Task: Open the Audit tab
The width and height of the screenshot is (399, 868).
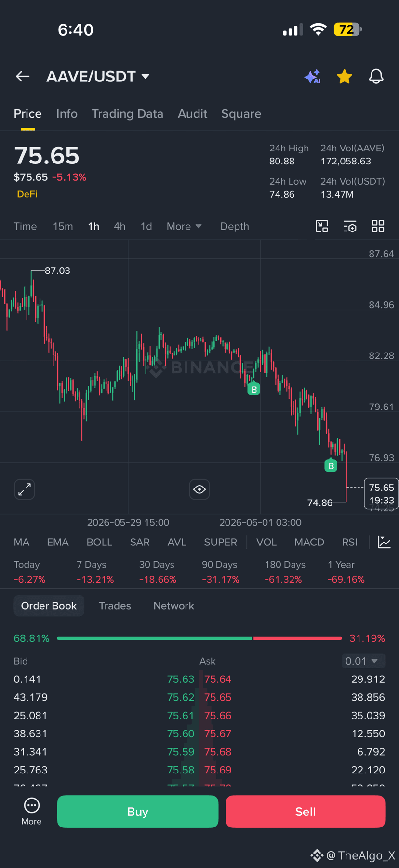Action: [x=192, y=114]
